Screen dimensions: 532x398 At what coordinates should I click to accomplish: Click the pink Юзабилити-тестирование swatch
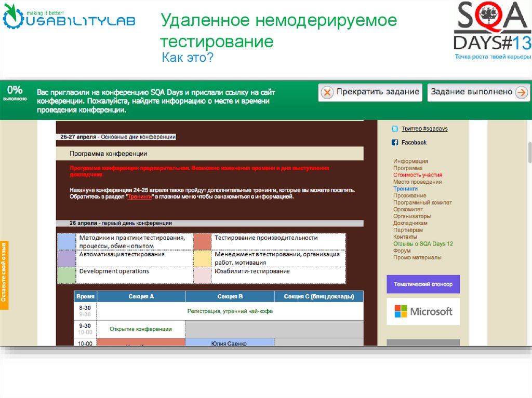click(203, 275)
